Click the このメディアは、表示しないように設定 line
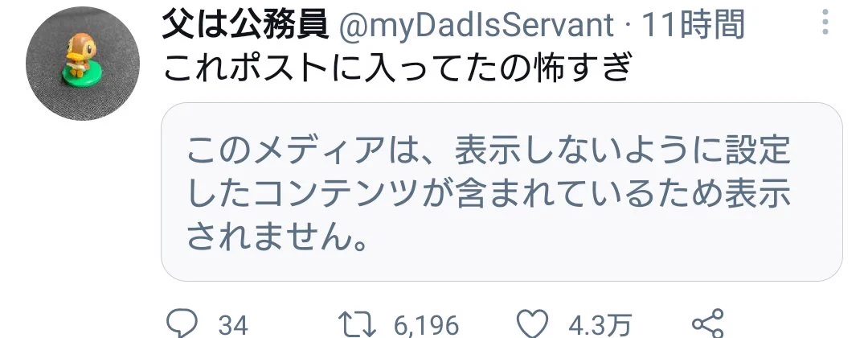Viewport: 868px width, 338px height. [489, 151]
